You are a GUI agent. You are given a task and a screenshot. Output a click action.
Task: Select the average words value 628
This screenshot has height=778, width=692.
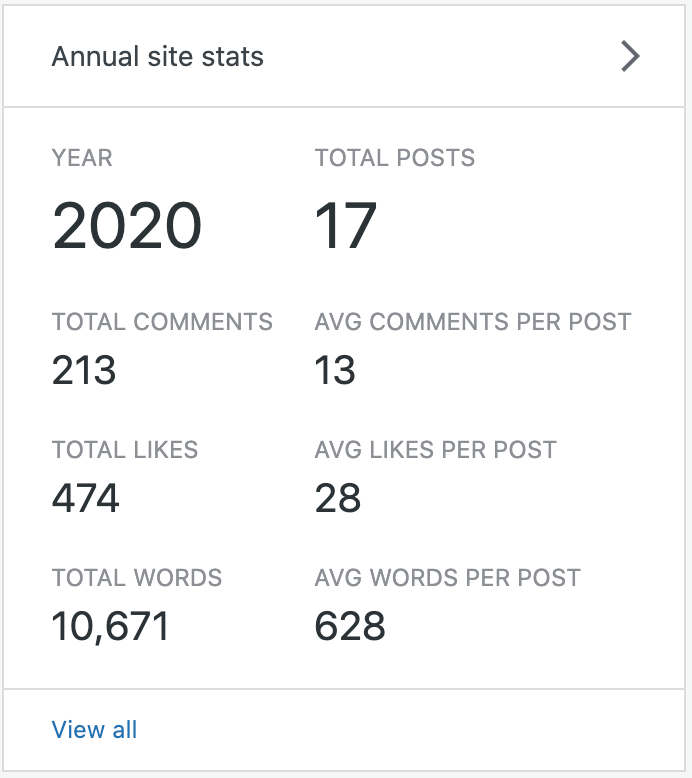pos(350,626)
